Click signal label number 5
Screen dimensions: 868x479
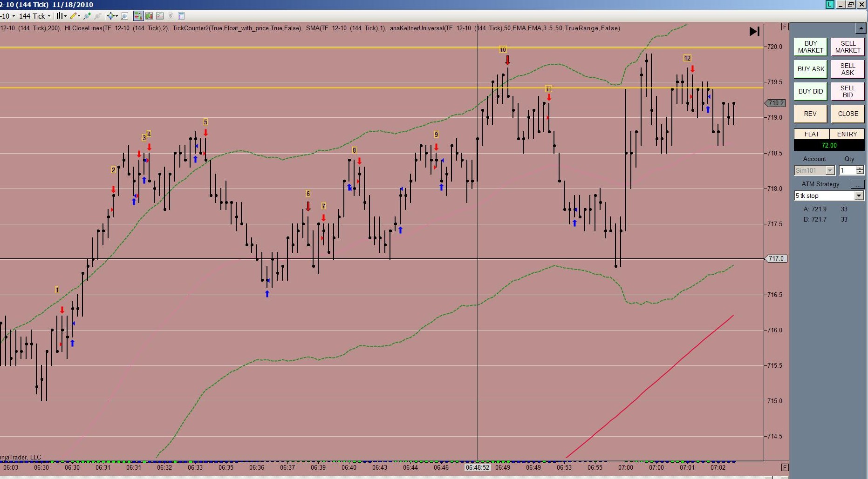205,122
